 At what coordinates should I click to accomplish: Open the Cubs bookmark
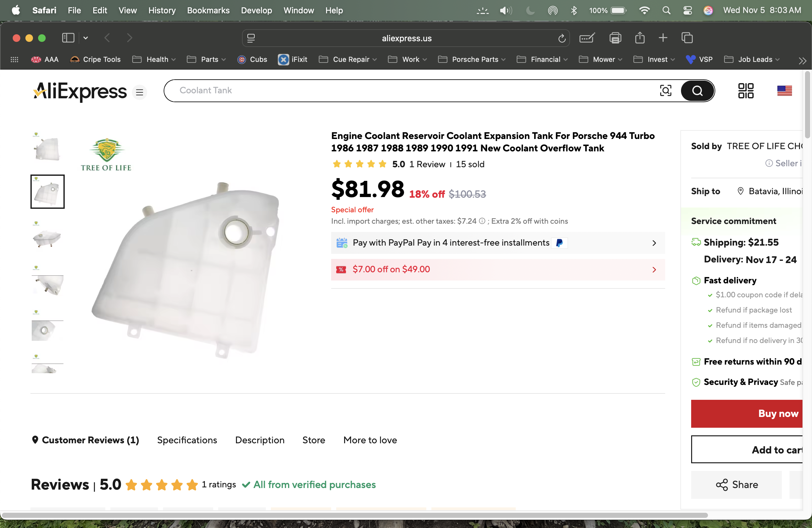pos(252,59)
